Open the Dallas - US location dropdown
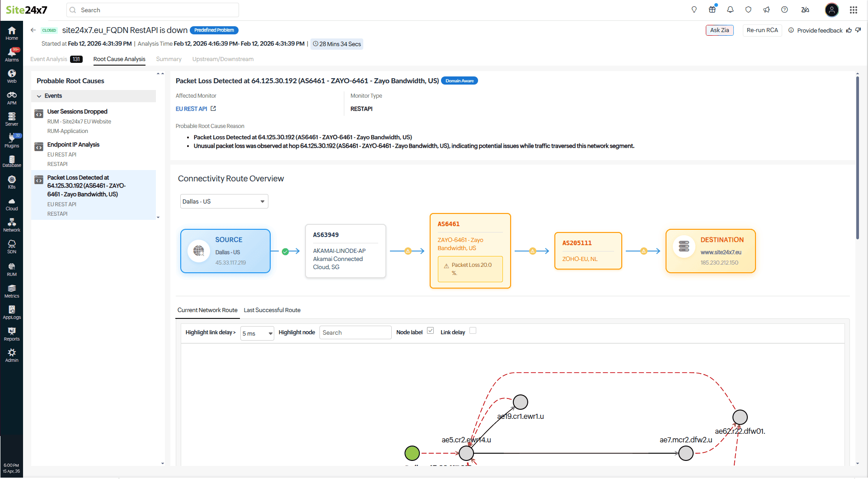Screen dimensions: 868x479 [224, 201]
